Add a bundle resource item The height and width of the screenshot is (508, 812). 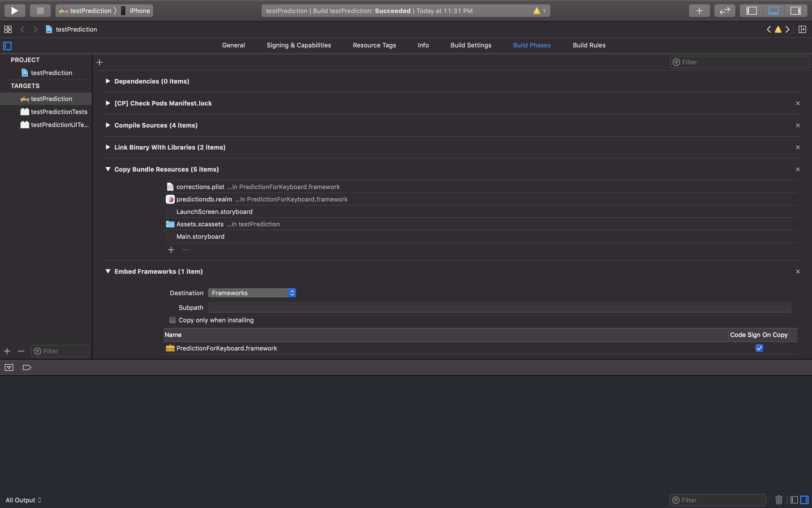pyautogui.click(x=171, y=250)
